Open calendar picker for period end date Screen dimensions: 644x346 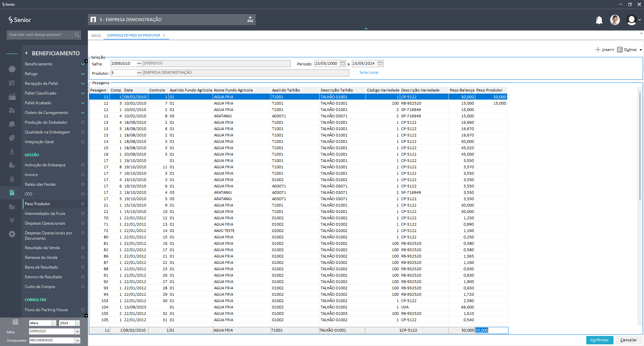pyautogui.click(x=380, y=63)
